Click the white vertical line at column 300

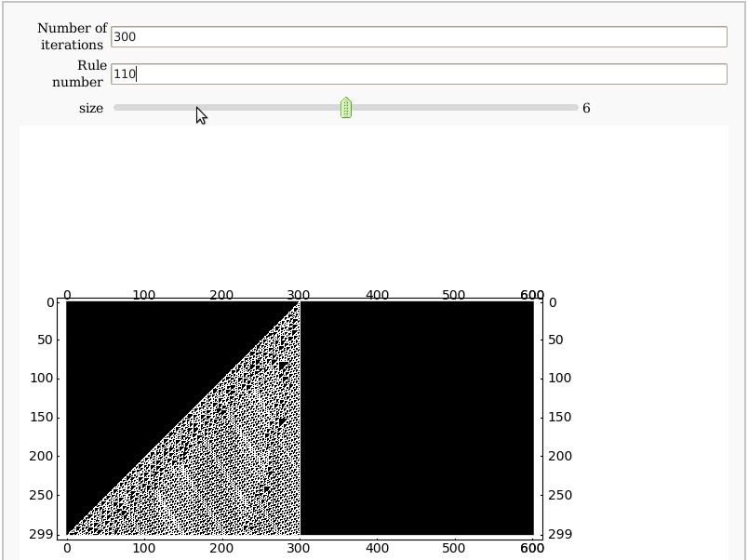tap(300, 419)
